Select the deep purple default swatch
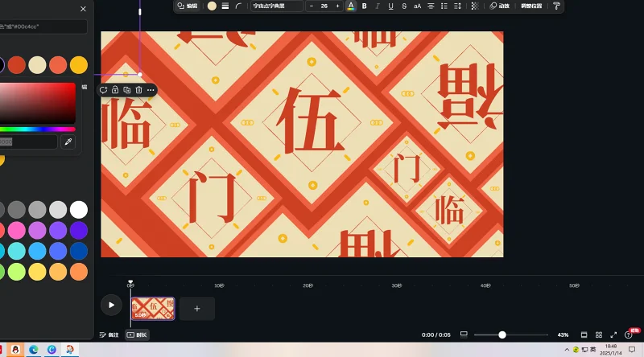The width and height of the screenshot is (644, 357). click(78, 230)
